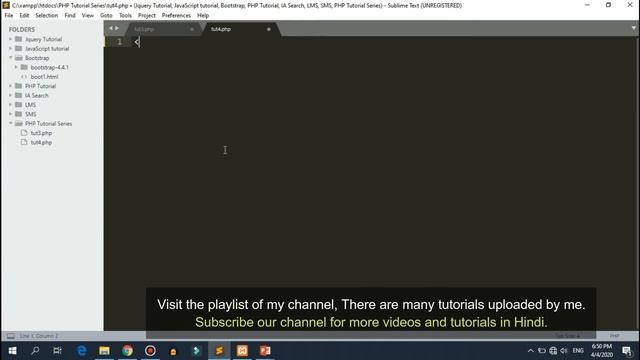
Task: Click the boot1.html file type icon
Action: pyautogui.click(x=24, y=77)
